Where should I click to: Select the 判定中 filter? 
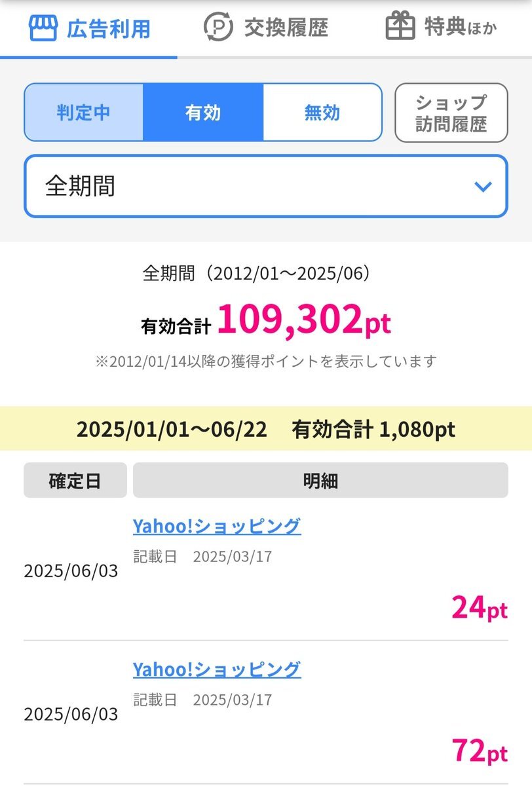click(x=83, y=113)
